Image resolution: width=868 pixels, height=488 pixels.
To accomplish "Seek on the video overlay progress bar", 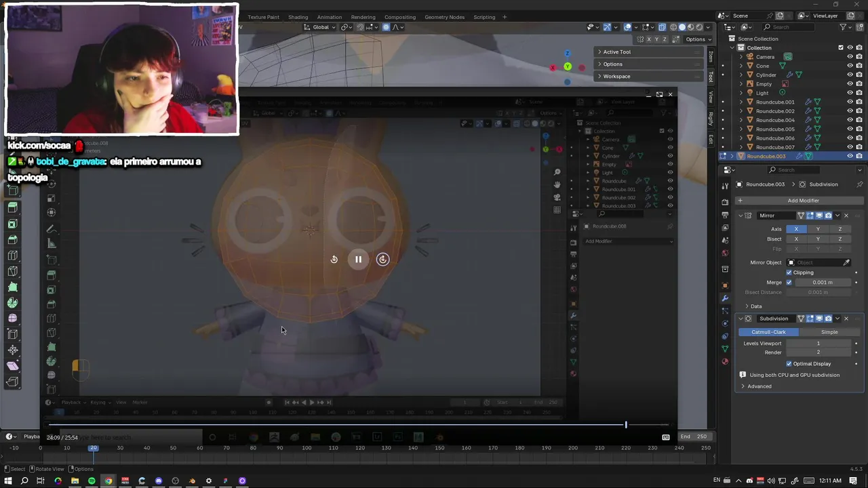I will (358, 425).
